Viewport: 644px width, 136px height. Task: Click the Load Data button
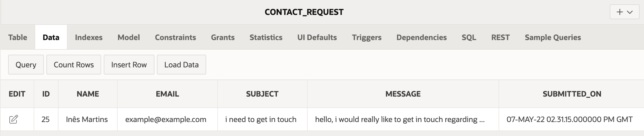[182, 65]
